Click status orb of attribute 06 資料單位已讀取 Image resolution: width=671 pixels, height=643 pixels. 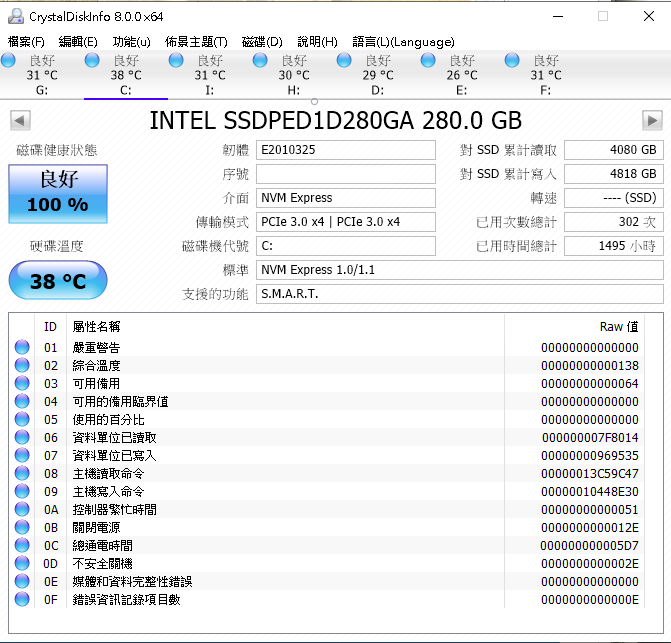[x=22, y=437]
